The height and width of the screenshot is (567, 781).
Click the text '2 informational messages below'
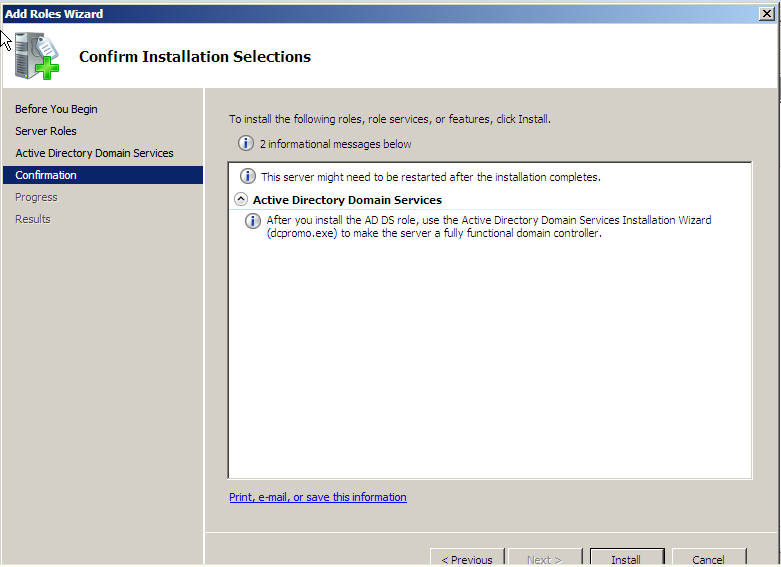335,144
